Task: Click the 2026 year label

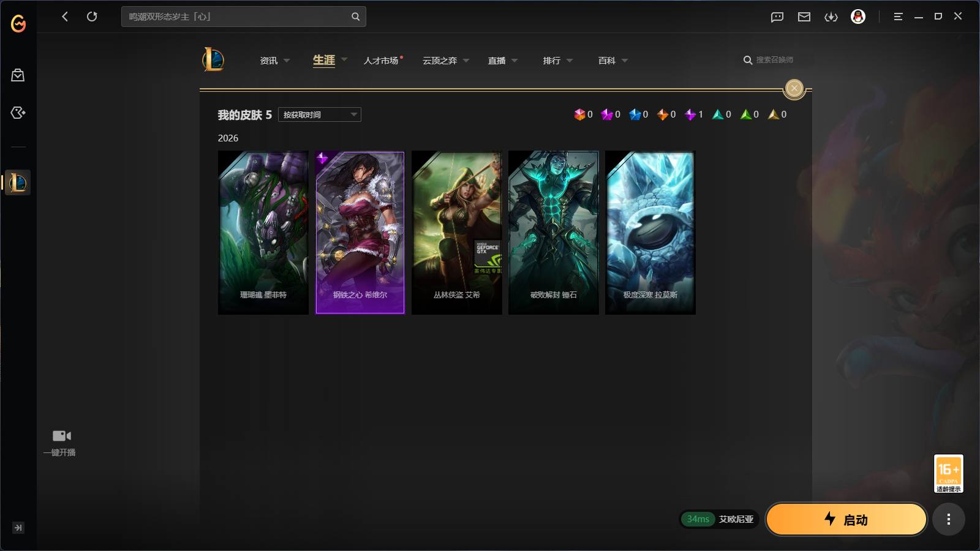Action: pos(228,138)
